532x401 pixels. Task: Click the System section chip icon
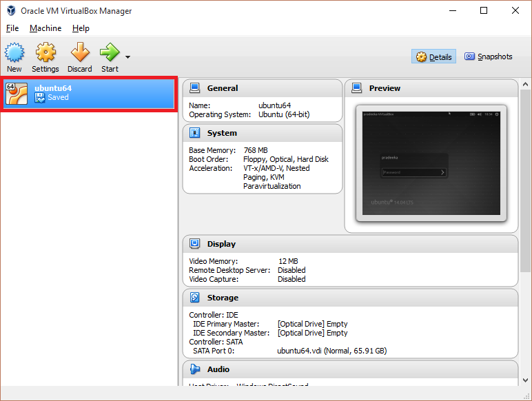point(195,133)
